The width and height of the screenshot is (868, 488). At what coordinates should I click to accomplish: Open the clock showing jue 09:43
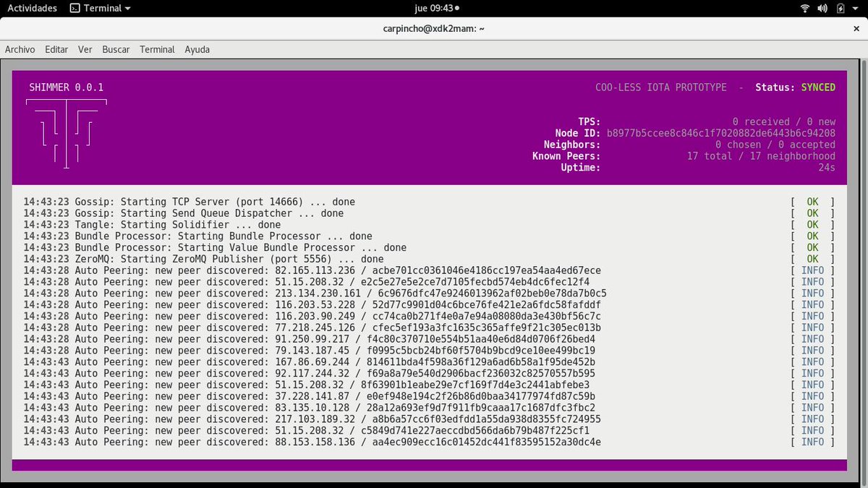point(436,8)
